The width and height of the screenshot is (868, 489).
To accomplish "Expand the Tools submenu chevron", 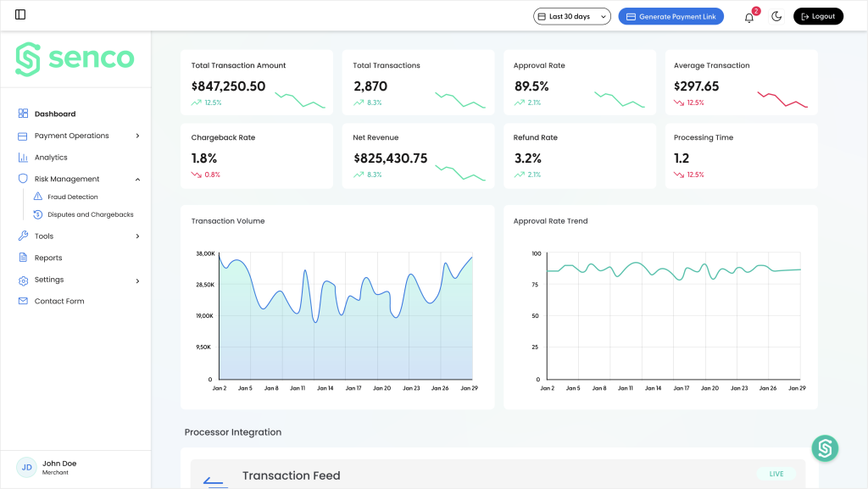I will (137, 236).
